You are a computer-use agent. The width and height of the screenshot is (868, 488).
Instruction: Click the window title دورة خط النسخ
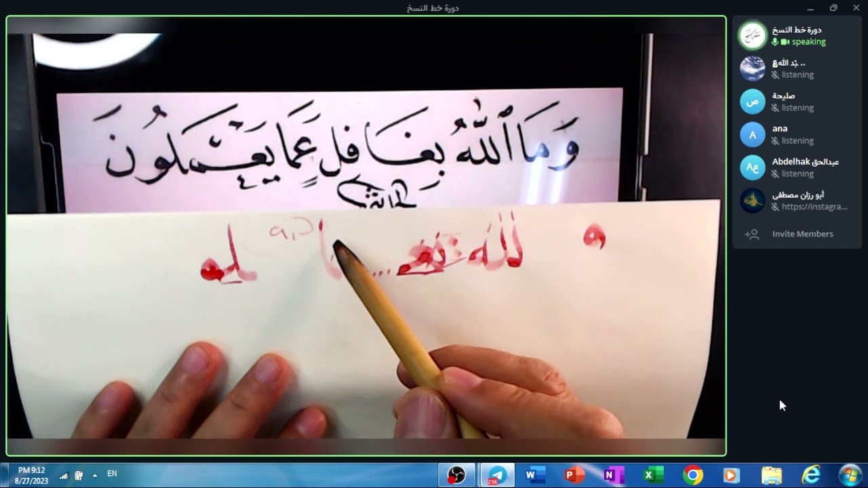(433, 8)
